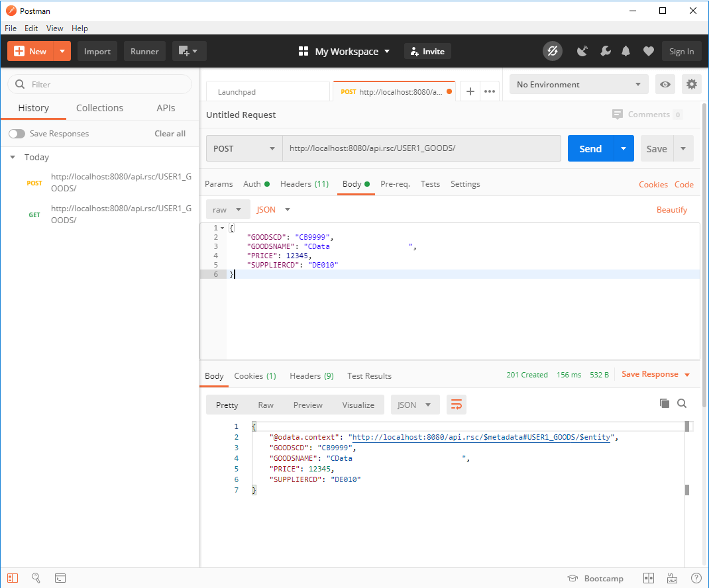This screenshot has height=588, width=709.
Task: Click the response body vertical scrollbar
Action: pos(687,490)
